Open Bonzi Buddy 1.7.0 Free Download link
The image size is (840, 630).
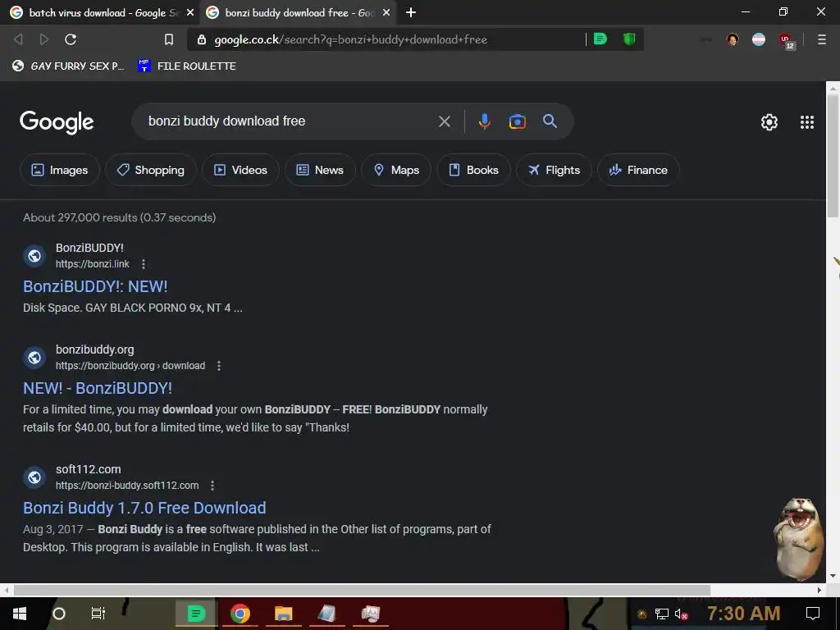pos(144,508)
